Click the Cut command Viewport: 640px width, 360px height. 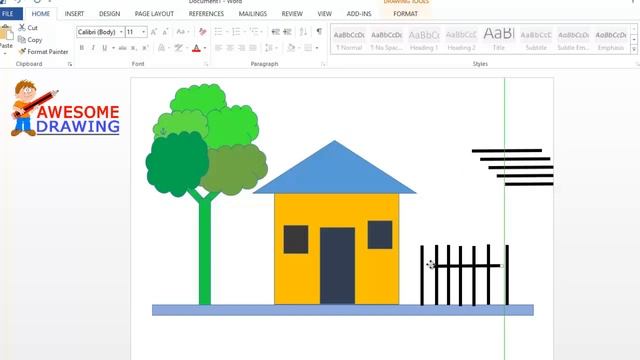point(28,28)
